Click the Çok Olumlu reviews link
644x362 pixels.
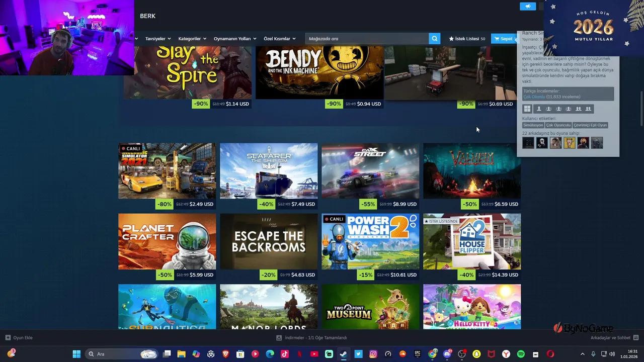(534, 97)
